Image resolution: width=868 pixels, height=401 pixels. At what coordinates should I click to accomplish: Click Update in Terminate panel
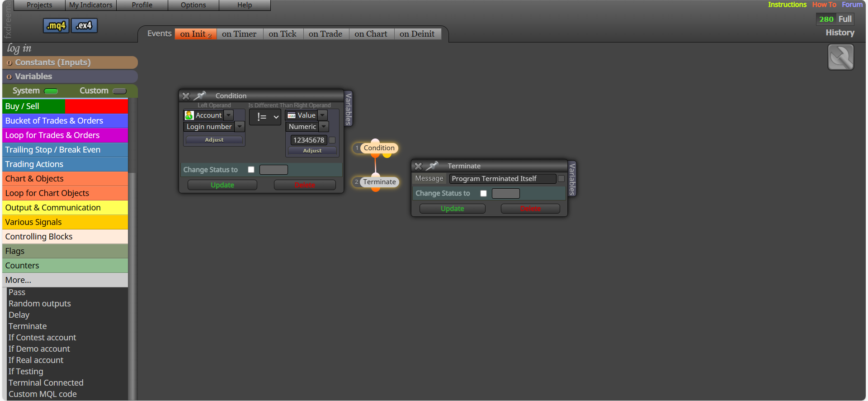click(452, 209)
